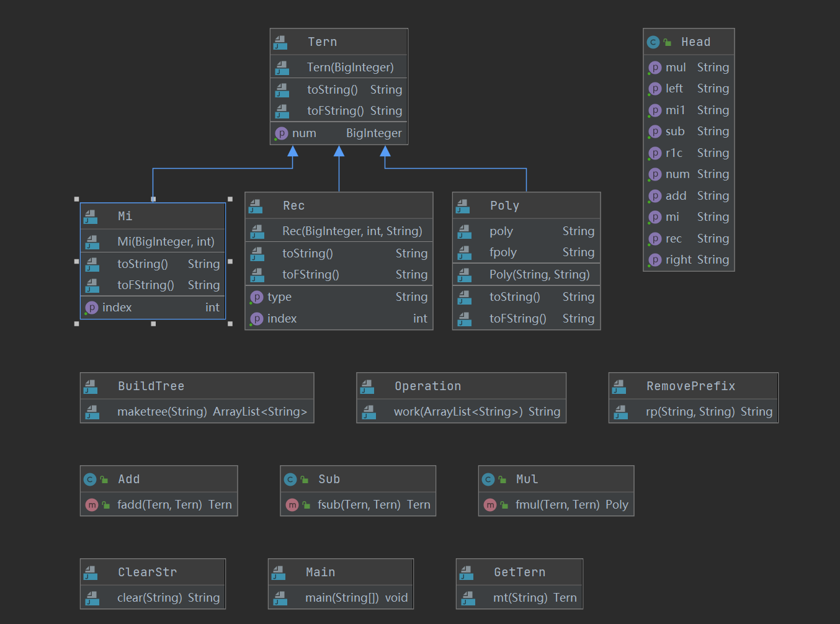840x624 pixels.
Task: Click the main(String[]) method row
Action: click(x=341, y=597)
